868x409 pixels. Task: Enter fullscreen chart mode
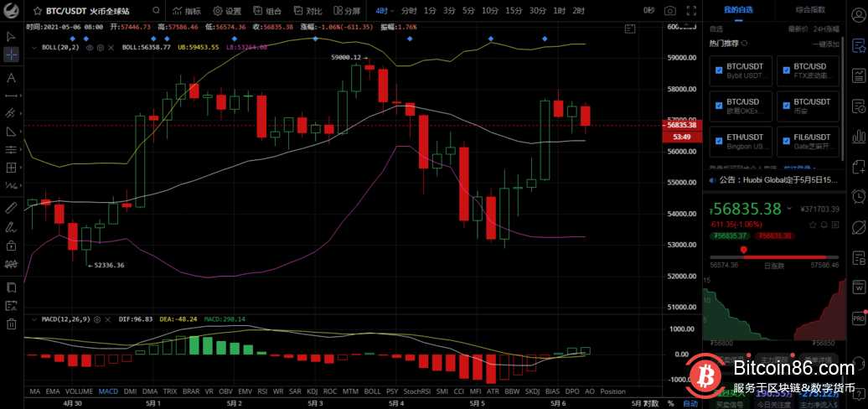tap(690, 11)
